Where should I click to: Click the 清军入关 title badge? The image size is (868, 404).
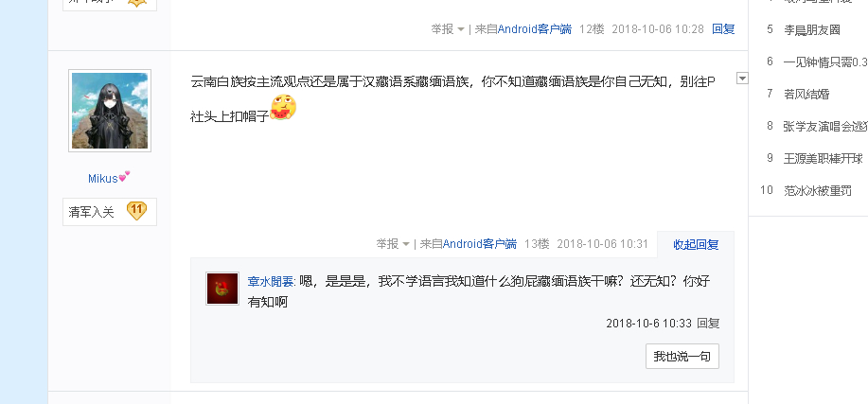pyautogui.click(x=92, y=212)
